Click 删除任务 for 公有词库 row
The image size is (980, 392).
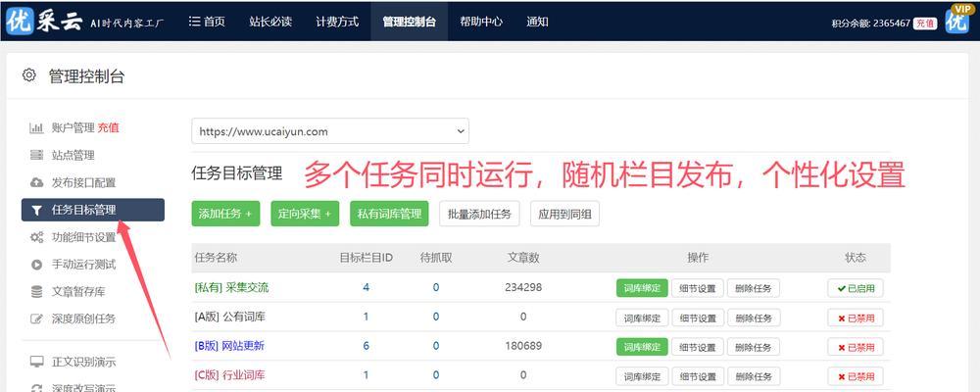pos(753,318)
